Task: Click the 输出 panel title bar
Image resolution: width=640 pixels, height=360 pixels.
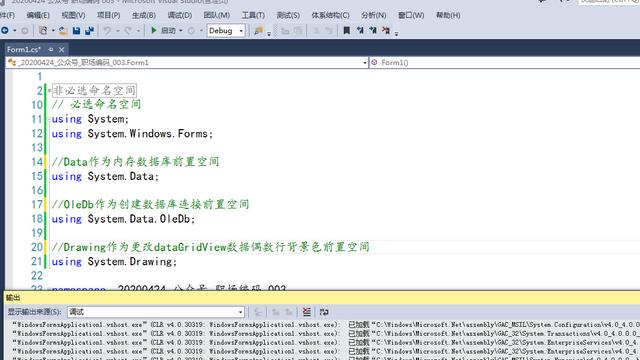Action: click(322, 298)
